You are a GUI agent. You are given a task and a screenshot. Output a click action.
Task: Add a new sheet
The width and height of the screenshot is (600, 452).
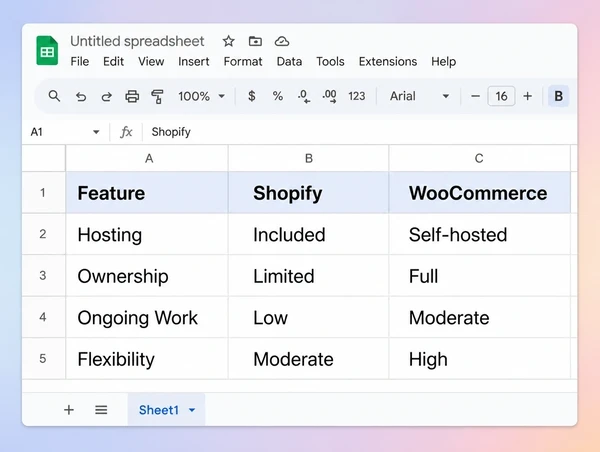[x=69, y=410]
